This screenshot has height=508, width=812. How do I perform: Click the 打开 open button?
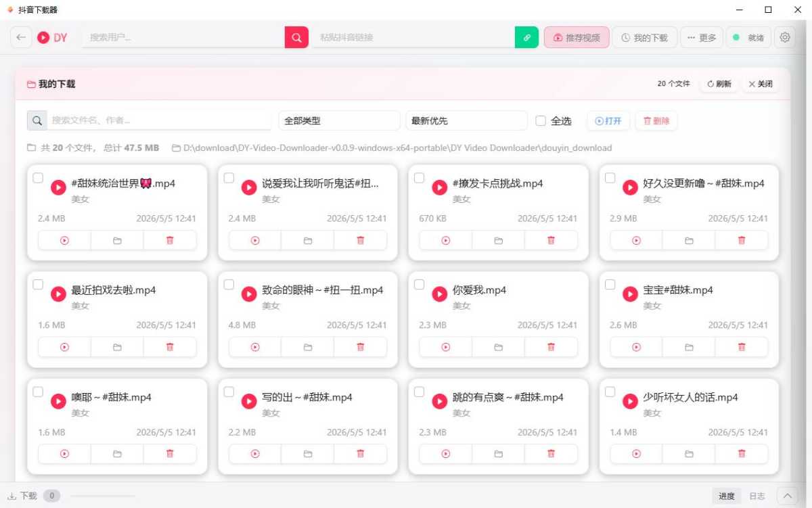click(x=608, y=120)
